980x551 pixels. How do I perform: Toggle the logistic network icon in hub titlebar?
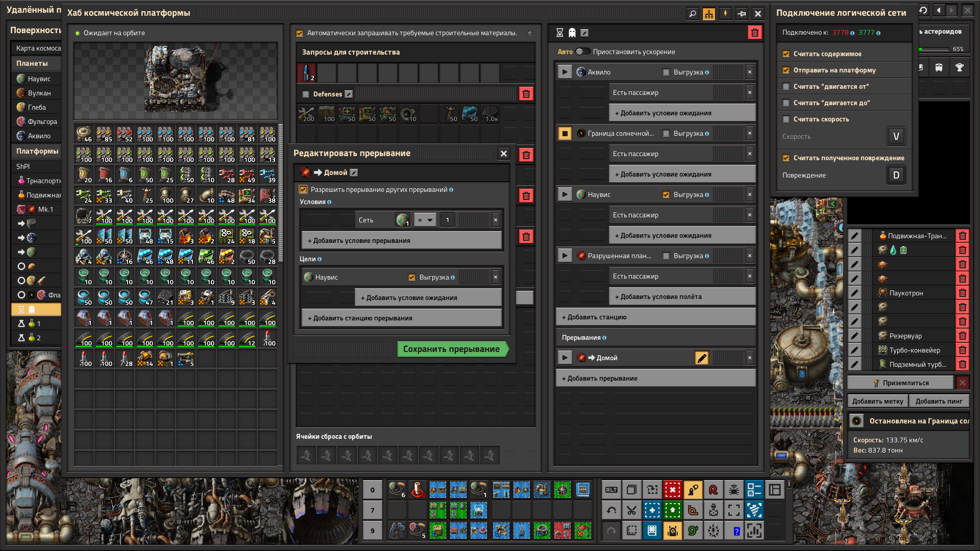pos(709,14)
